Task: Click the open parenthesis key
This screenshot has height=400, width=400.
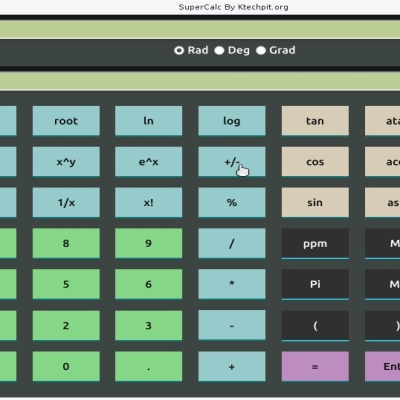Action: pos(315,326)
